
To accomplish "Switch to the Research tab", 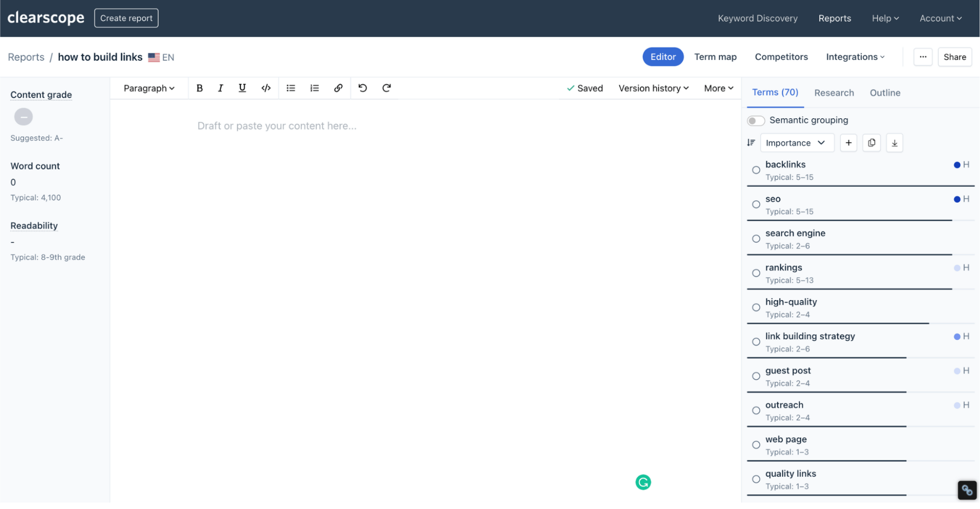I will [834, 93].
